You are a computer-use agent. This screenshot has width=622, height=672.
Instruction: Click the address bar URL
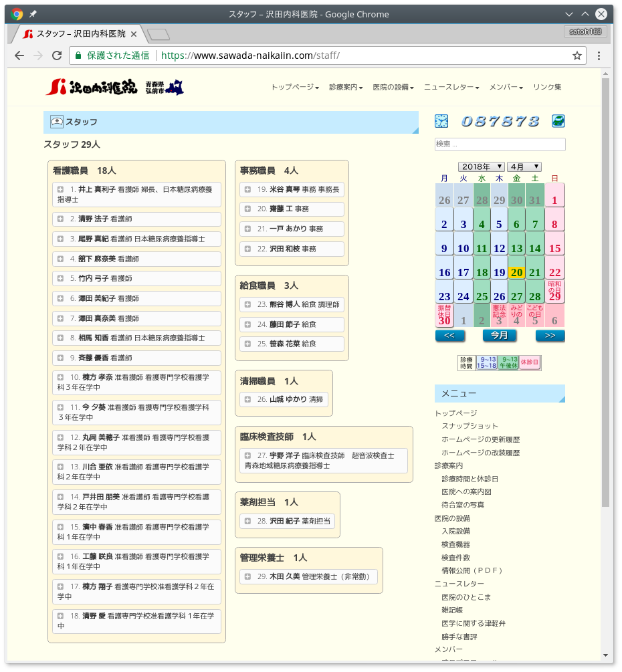point(250,55)
